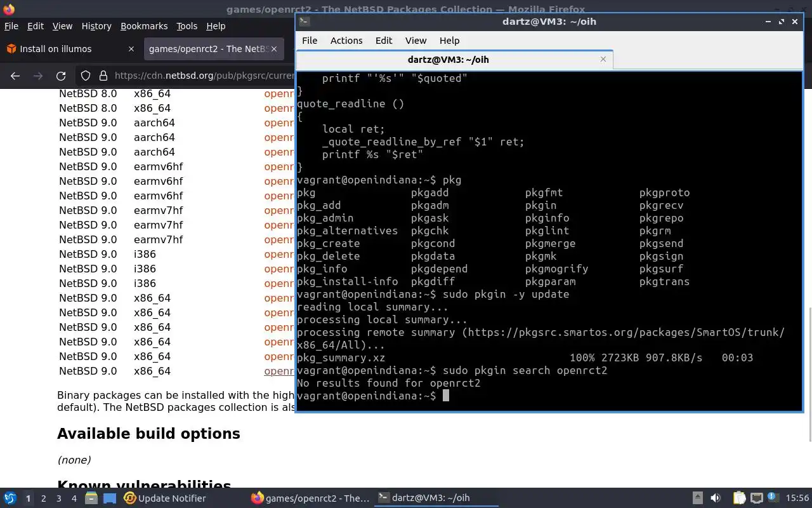Click 'pkgmogrify' in the completion list
Image resolution: width=812 pixels, height=508 pixels.
(x=556, y=269)
